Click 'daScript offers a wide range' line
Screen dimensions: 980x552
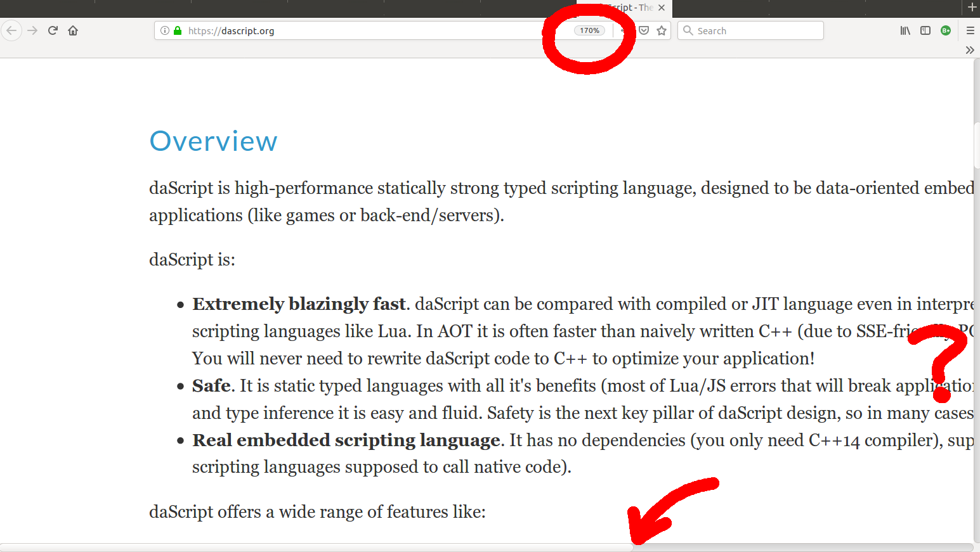(x=317, y=511)
